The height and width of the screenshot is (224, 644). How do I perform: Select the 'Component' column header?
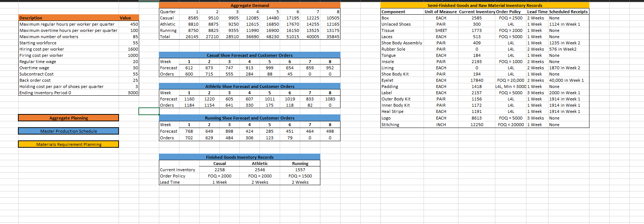[402, 12]
